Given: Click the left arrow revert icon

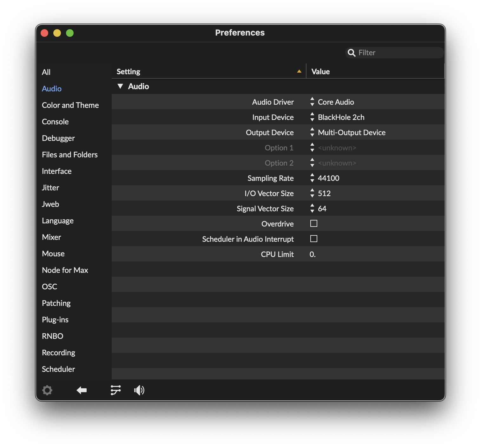Looking at the screenshot, I should (x=82, y=390).
